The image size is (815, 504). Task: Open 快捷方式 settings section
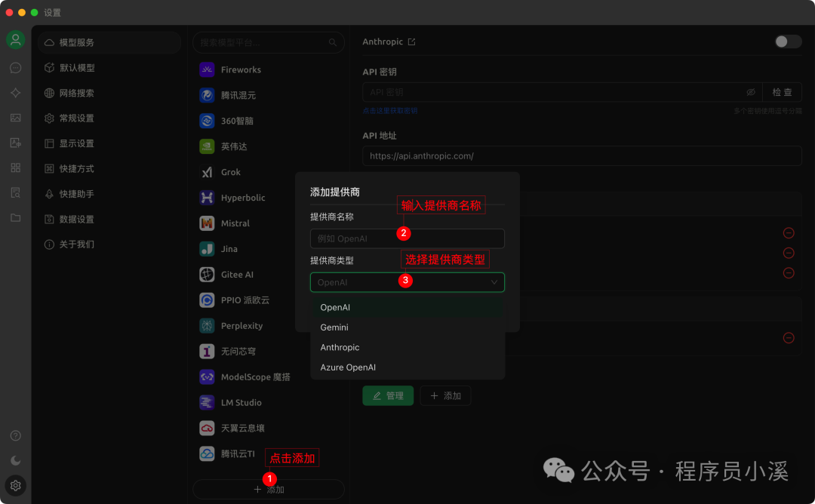[x=109, y=168]
